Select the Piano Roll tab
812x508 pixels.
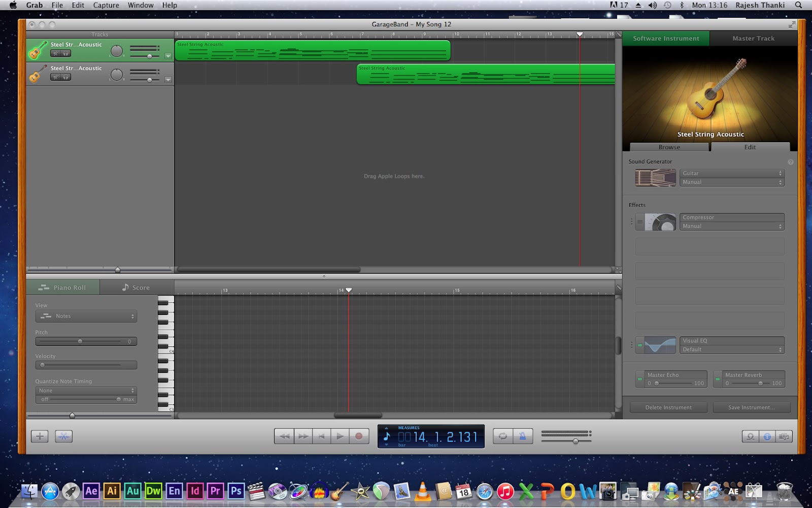pos(63,288)
